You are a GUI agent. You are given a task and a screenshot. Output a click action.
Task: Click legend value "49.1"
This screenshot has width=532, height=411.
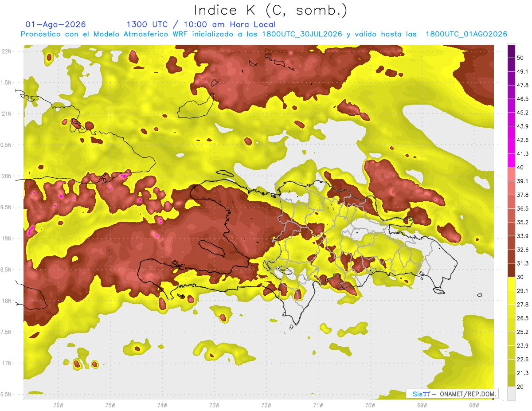(x=523, y=71)
